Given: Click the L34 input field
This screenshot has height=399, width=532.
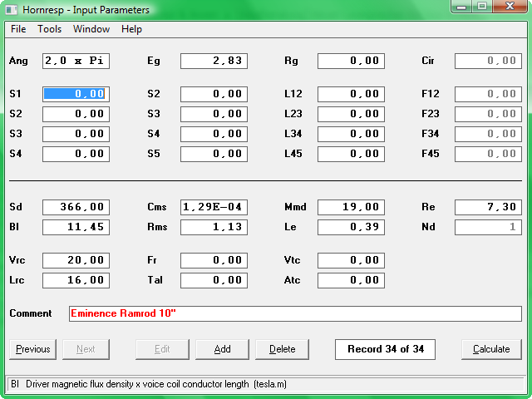Looking at the screenshot, I should [351, 134].
